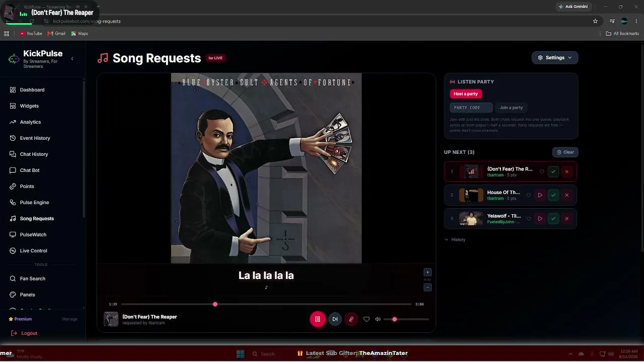Expand the History section
Viewport: 644px width, 362px height.
[455, 240]
